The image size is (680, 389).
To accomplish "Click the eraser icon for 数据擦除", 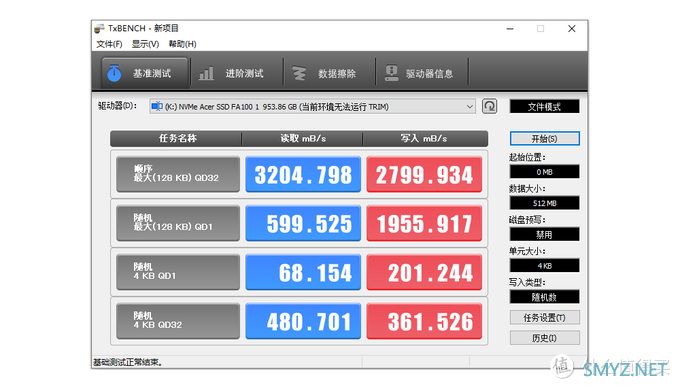I will (x=299, y=73).
